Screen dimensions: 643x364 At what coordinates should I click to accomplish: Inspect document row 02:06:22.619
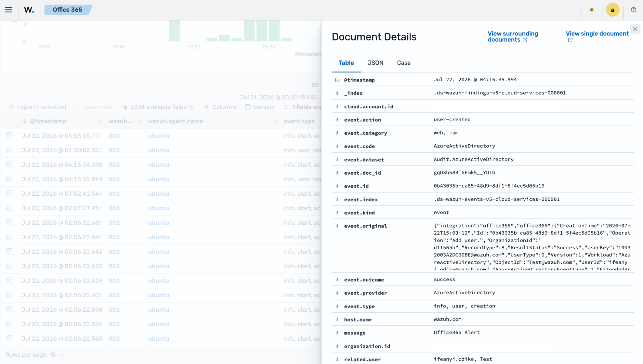[10, 281]
